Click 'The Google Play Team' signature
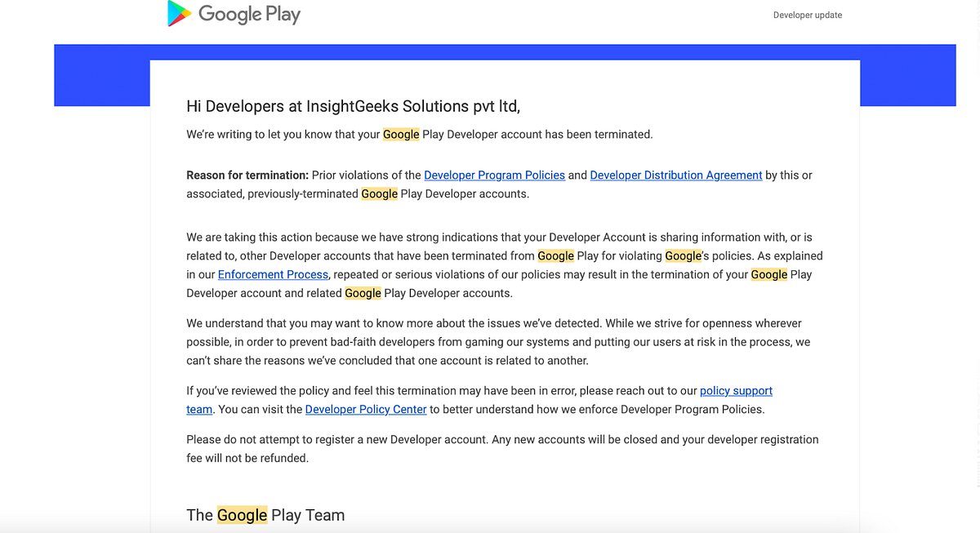The height and width of the screenshot is (533, 980). (x=265, y=515)
